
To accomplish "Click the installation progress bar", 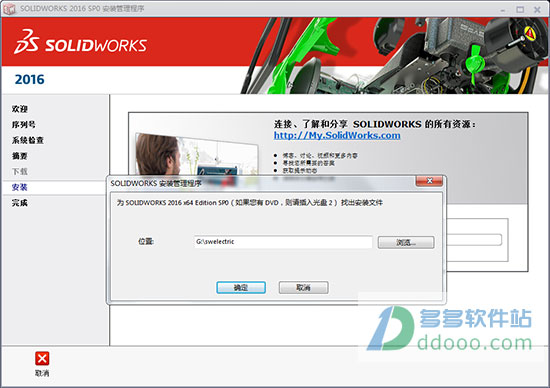I will (474, 240).
